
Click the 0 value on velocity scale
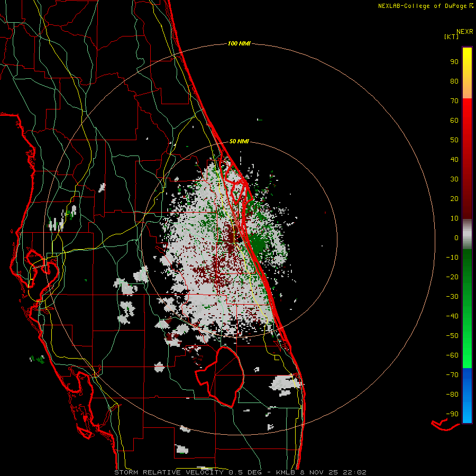(456, 238)
